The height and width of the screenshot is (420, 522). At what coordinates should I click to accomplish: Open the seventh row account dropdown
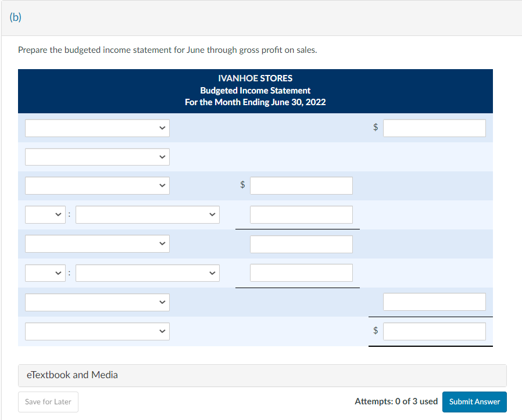click(x=97, y=302)
